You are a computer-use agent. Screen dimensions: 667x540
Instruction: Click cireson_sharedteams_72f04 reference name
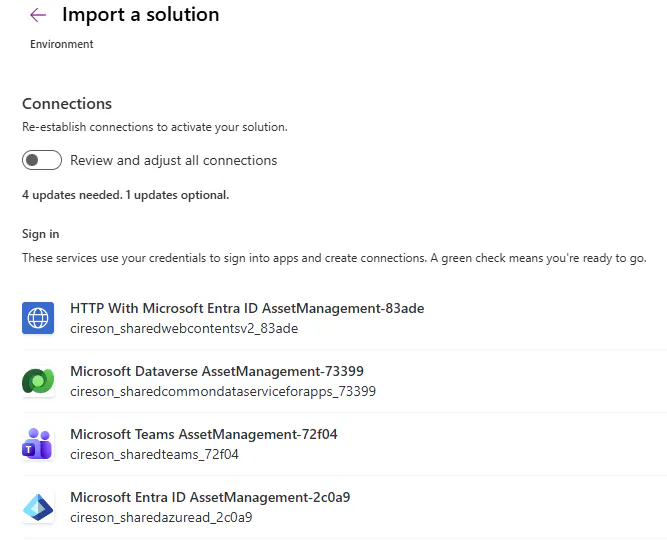(154, 454)
